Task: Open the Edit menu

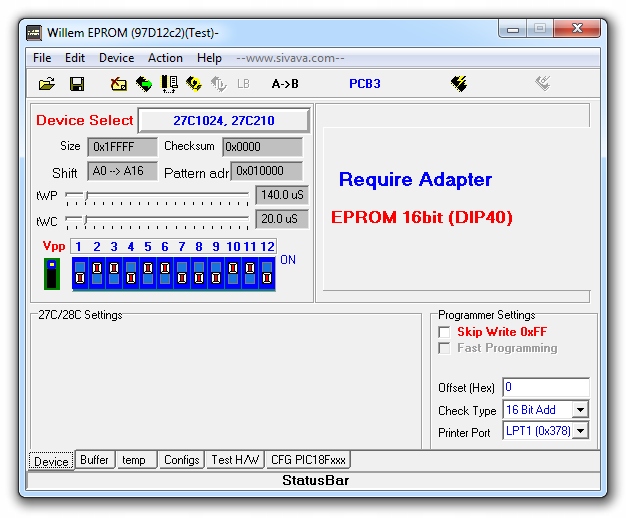Action: click(75, 58)
